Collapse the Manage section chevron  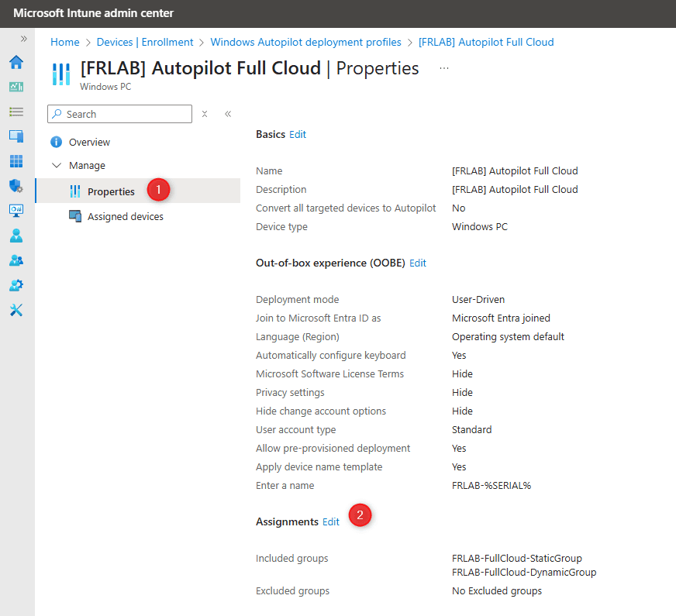pyautogui.click(x=57, y=165)
